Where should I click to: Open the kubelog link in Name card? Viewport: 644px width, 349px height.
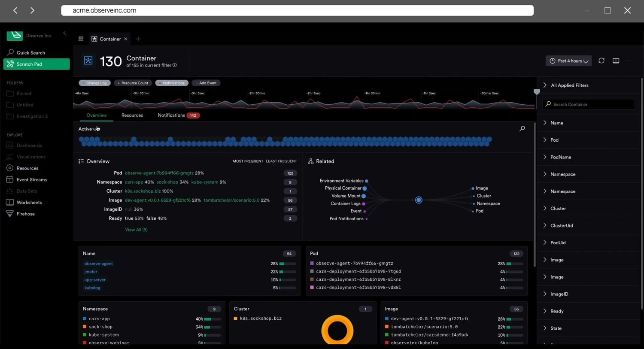[92, 288]
